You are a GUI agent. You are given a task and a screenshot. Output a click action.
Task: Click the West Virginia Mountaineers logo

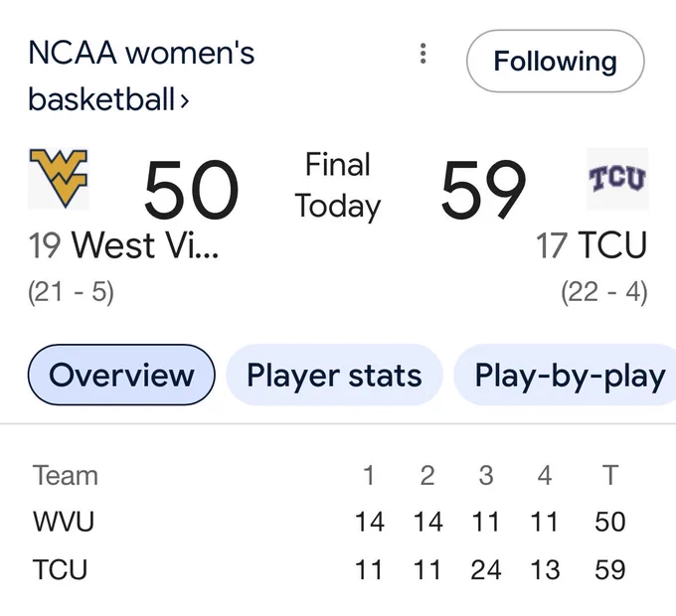[59, 178]
